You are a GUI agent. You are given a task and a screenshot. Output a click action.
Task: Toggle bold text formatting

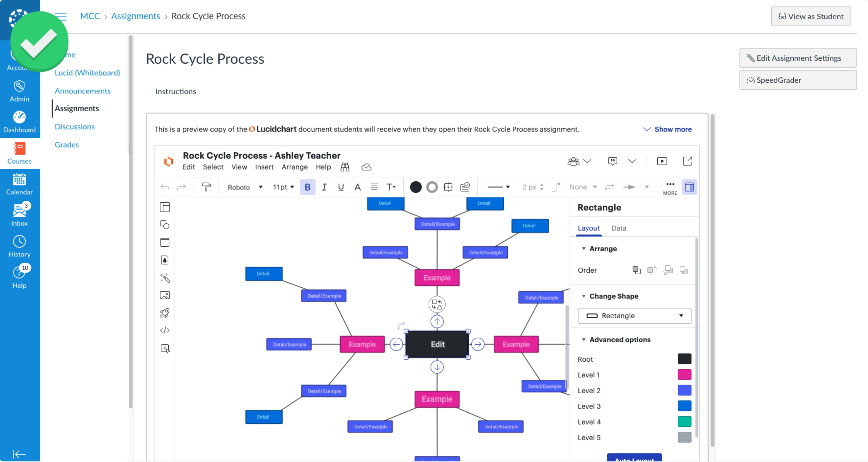coord(307,187)
